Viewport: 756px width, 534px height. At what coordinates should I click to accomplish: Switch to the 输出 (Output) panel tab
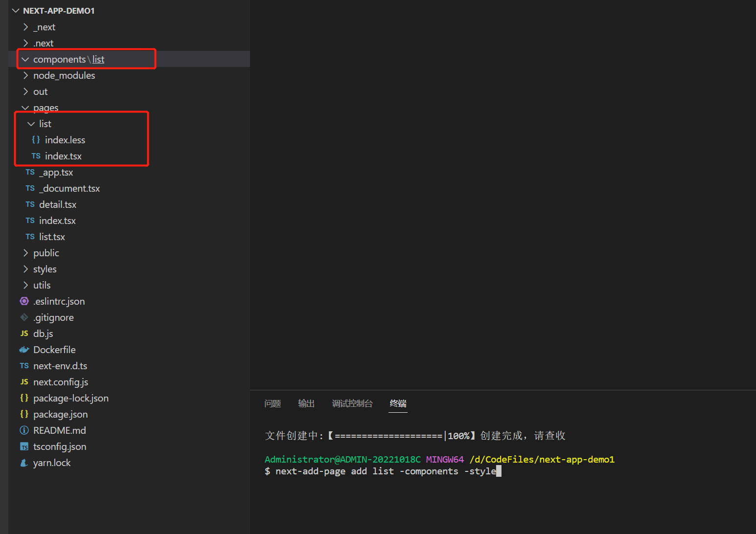306,403
